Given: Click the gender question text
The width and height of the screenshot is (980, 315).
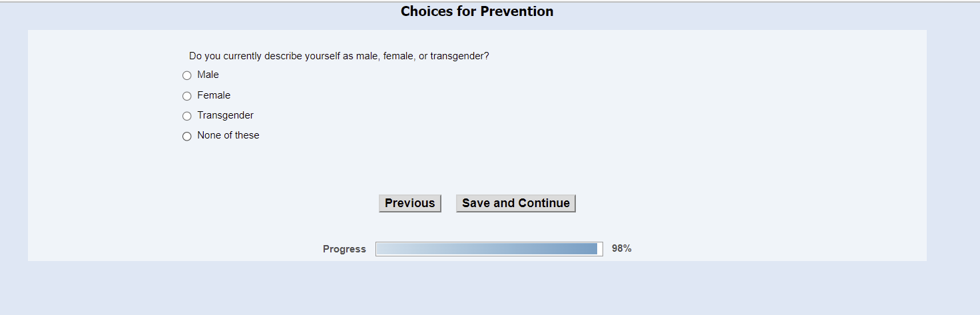Looking at the screenshot, I should 339,56.
